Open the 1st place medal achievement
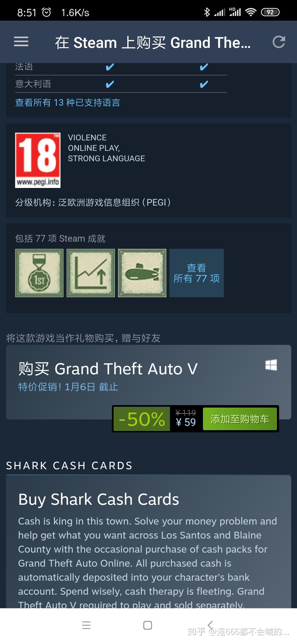Viewport: 297px width, 644px height. pos(39,273)
